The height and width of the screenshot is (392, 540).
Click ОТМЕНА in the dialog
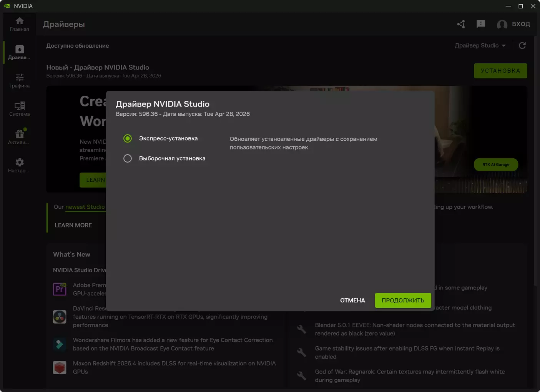tap(352, 301)
